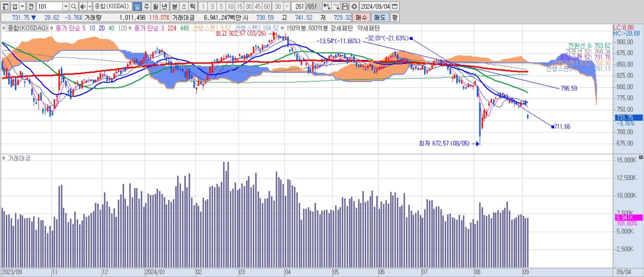The height and width of the screenshot is (277, 644).
Task: Select the 5 interval button
Action: [221, 7]
